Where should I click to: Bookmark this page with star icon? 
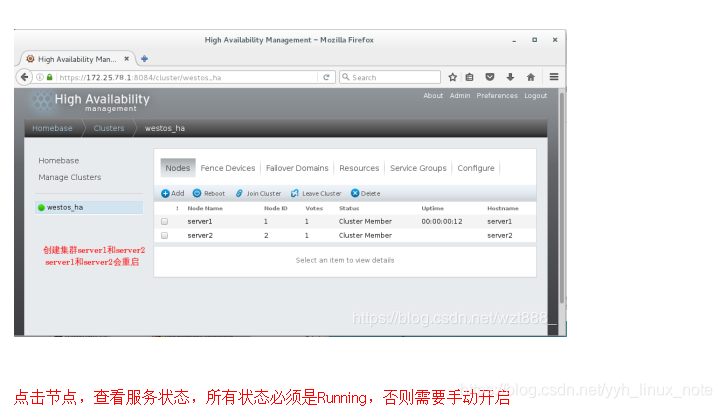[453, 77]
